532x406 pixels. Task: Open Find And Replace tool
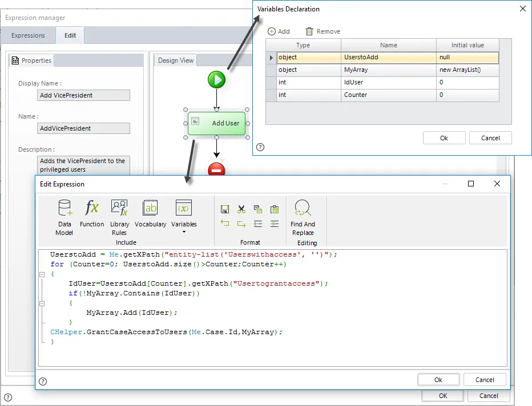[x=303, y=218]
